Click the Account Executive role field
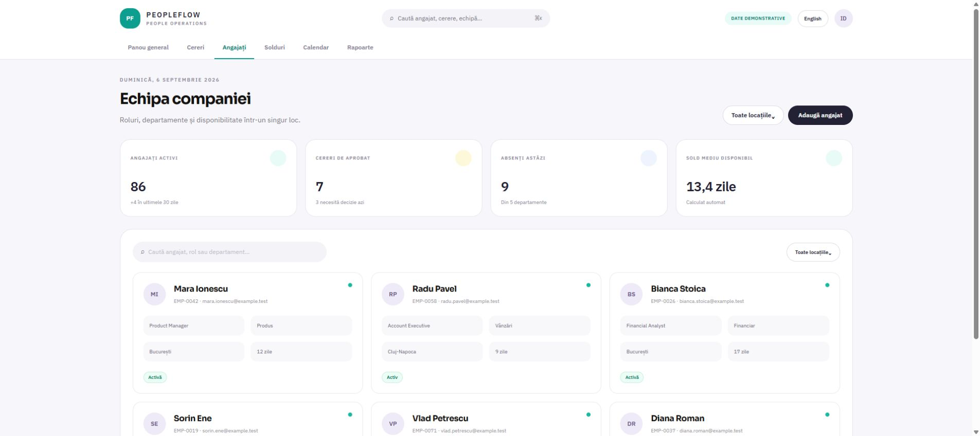The image size is (980, 436). [x=432, y=325]
